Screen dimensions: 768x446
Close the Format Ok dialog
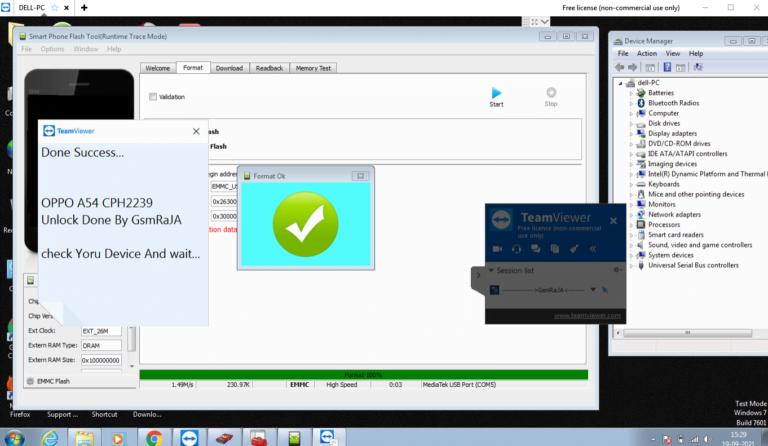[x=360, y=176]
